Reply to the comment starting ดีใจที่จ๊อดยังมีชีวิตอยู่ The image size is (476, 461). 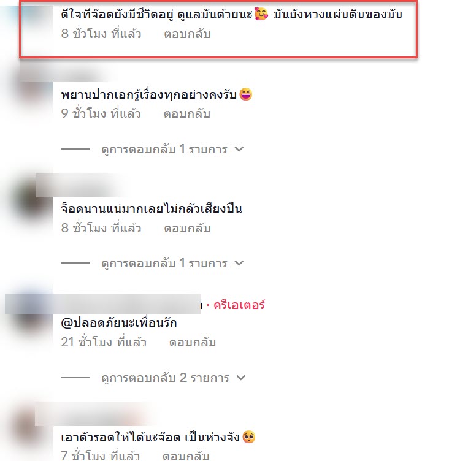click(x=187, y=34)
